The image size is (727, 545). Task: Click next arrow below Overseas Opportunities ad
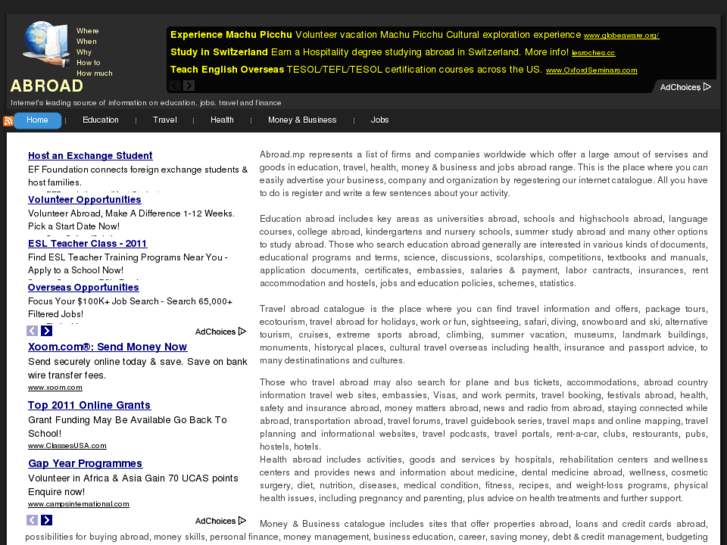[46, 331]
